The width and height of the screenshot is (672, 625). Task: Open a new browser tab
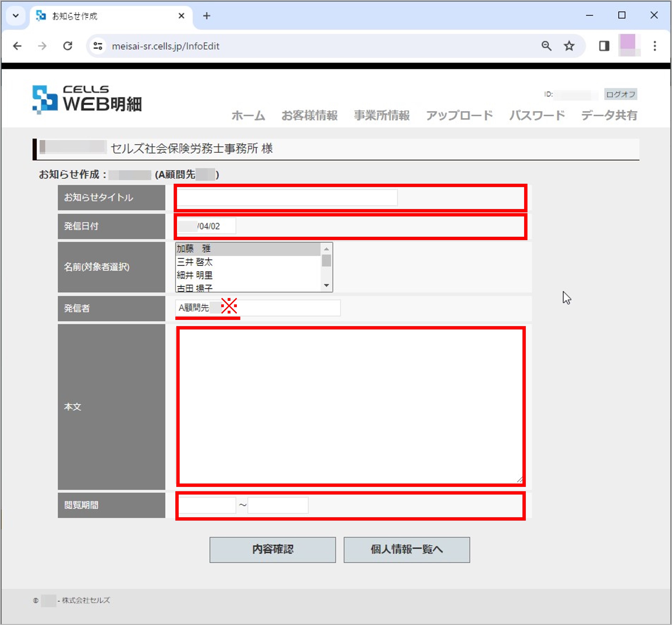coord(207,16)
